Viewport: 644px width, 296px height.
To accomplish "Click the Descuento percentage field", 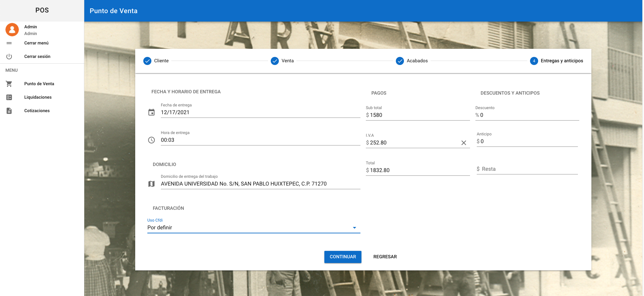I will 529,115.
